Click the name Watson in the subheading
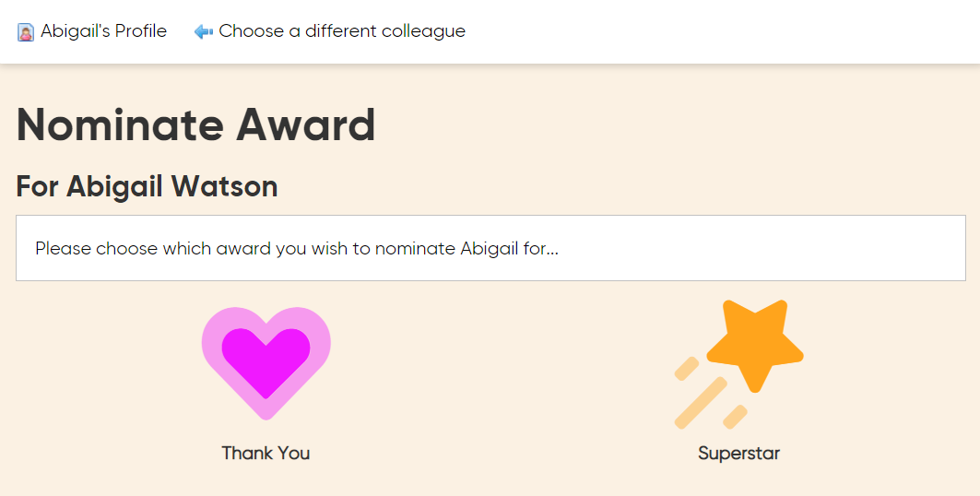 224,186
